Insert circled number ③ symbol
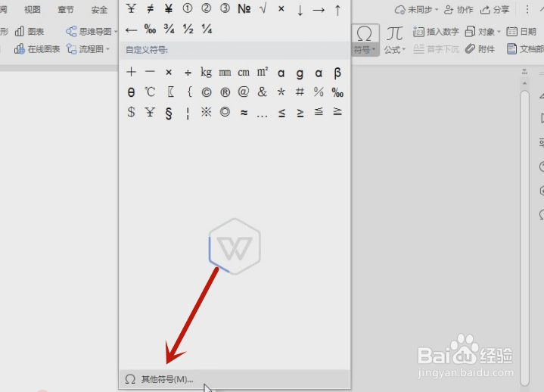 (x=225, y=8)
